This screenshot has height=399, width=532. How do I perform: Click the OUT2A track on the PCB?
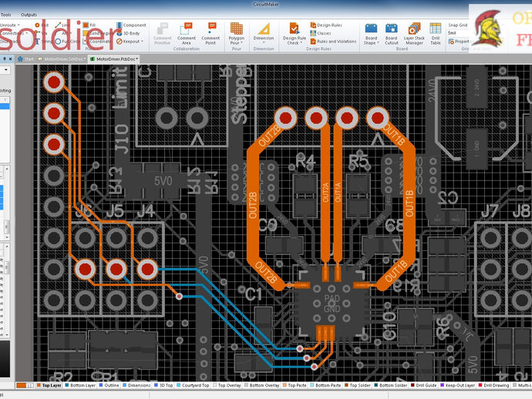[325, 193]
